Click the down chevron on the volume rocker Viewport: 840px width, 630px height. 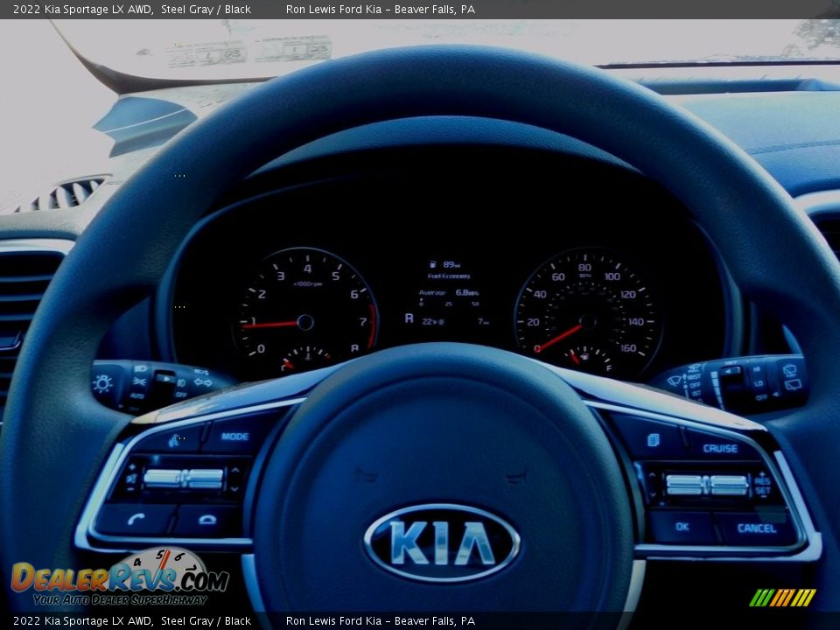tap(234, 489)
